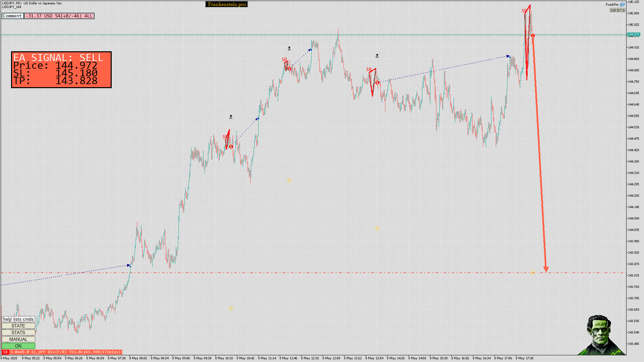This screenshot has width=644, height=362.
Task: Click the 8 May 17:38 time label
Action: pyautogui.click(x=525, y=358)
